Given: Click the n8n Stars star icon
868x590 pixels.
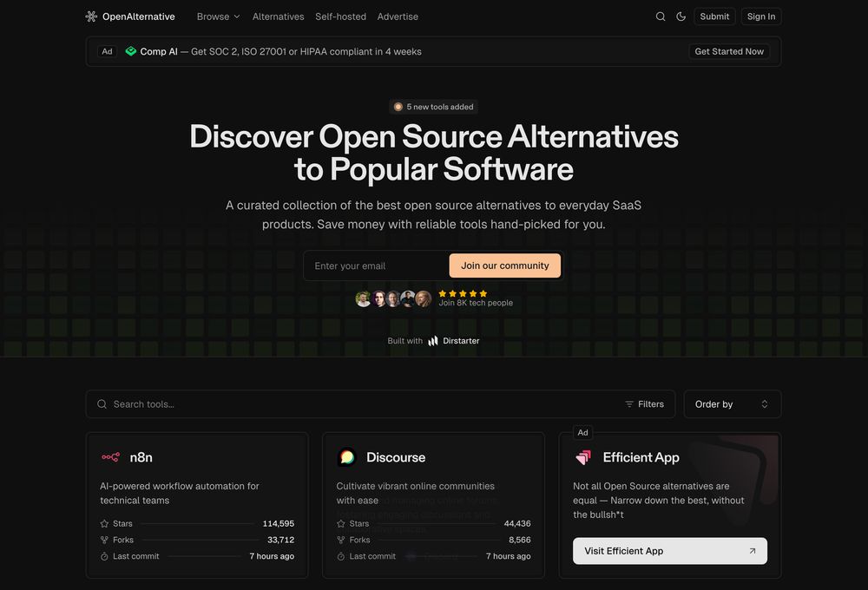Looking at the screenshot, I should tap(104, 523).
